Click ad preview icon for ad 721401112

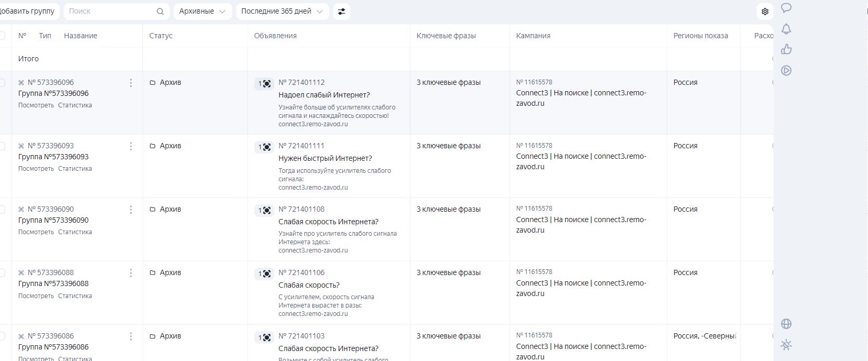coord(264,84)
